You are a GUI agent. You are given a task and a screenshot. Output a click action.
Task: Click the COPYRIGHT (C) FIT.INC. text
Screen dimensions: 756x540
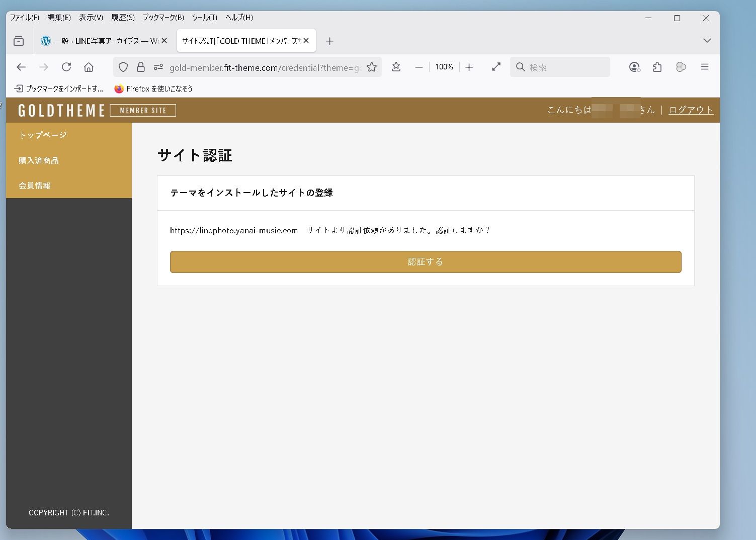pyautogui.click(x=69, y=513)
